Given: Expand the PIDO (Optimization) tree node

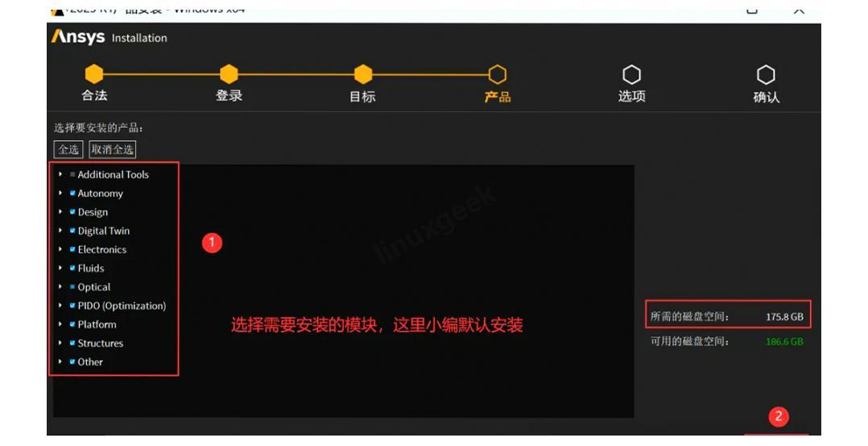Looking at the screenshot, I should tap(60, 305).
